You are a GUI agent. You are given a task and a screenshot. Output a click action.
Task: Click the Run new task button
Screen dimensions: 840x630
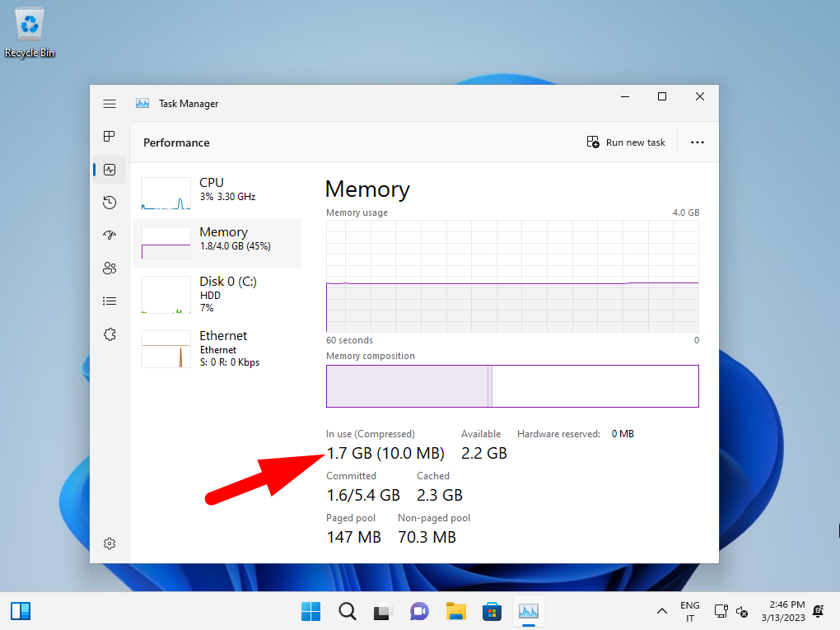click(626, 142)
